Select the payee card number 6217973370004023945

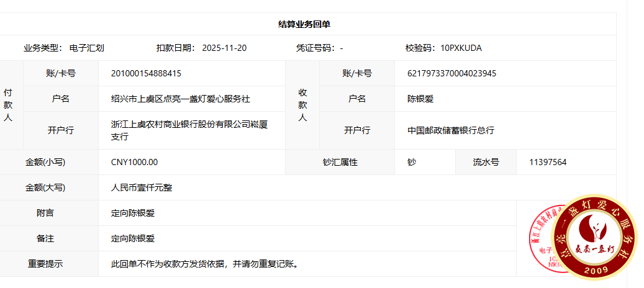(451, 73)
